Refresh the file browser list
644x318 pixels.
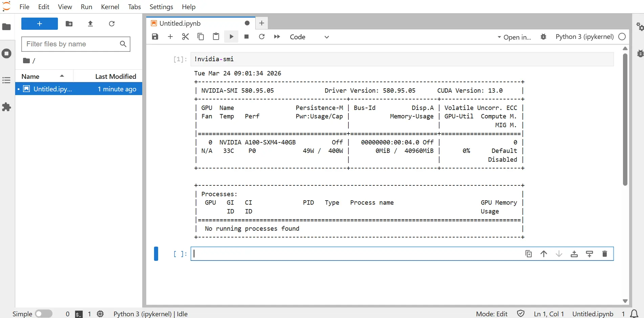[x=112, y=24]
